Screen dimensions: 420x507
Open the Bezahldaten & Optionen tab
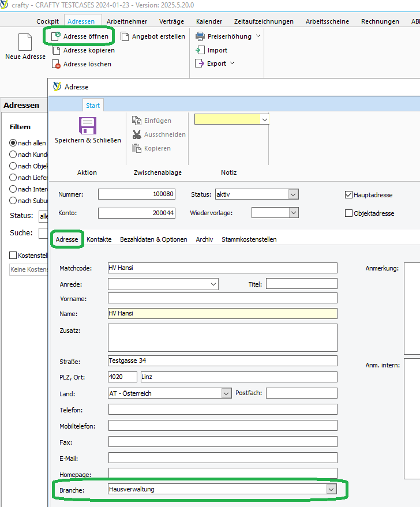tap(153, 239)
